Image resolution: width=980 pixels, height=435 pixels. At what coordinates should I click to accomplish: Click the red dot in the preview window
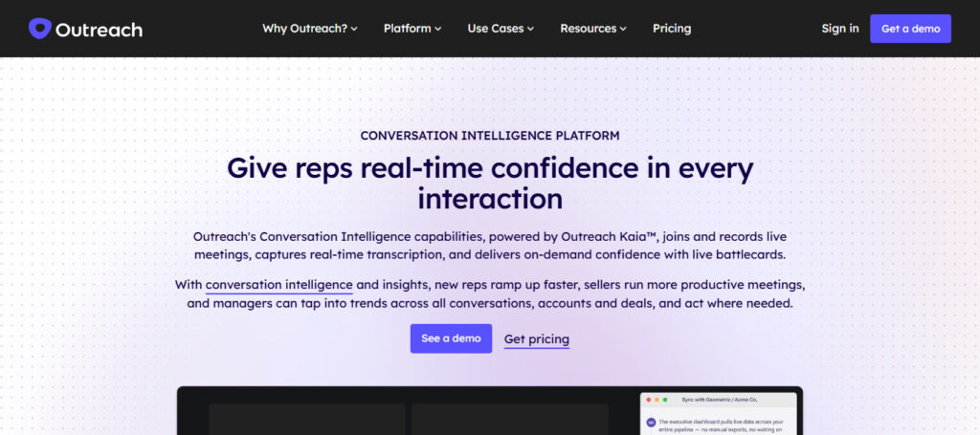point(649,400)
